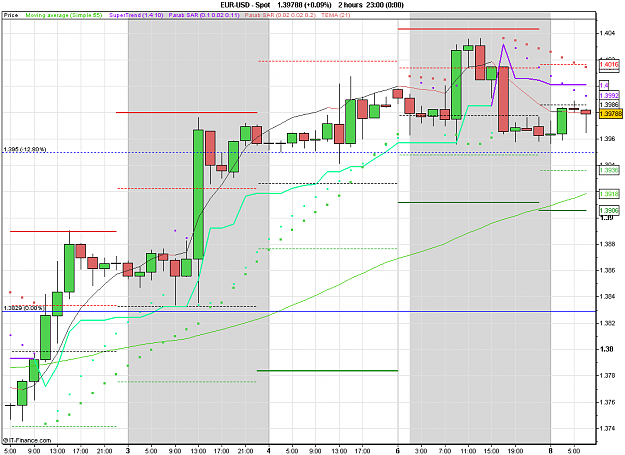Click the date marker 4 on time axis

point(269,451)
